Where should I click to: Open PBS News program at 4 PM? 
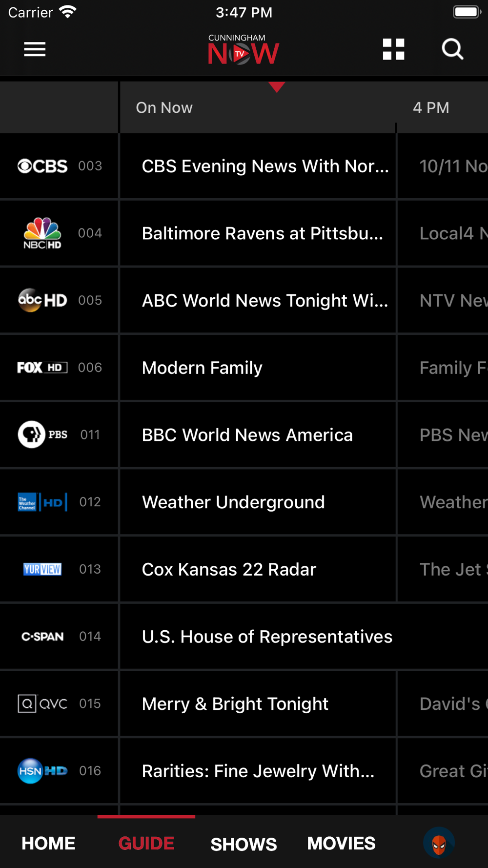click(443, 434)
